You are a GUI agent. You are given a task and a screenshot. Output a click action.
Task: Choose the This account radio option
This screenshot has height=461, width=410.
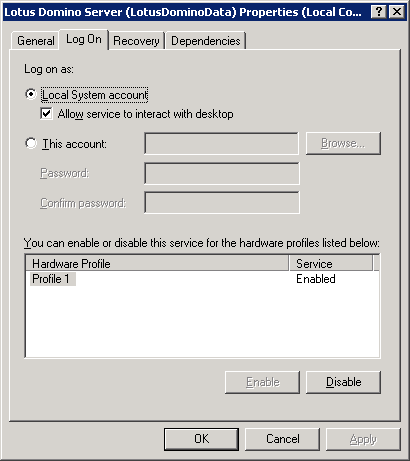pos(31,144)
